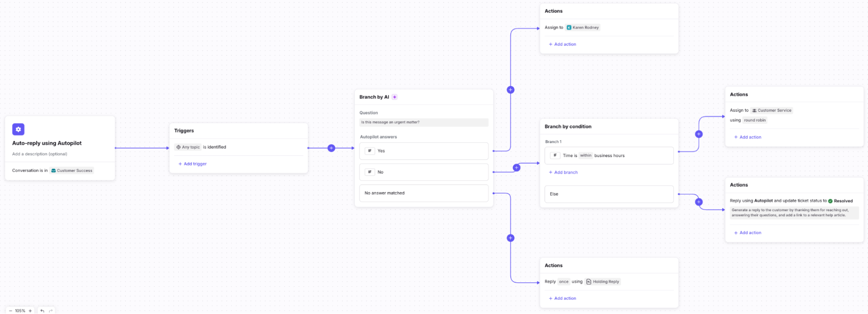
Task: Click the sparkle icon beside Branch by AI
Action: point(395,97)
